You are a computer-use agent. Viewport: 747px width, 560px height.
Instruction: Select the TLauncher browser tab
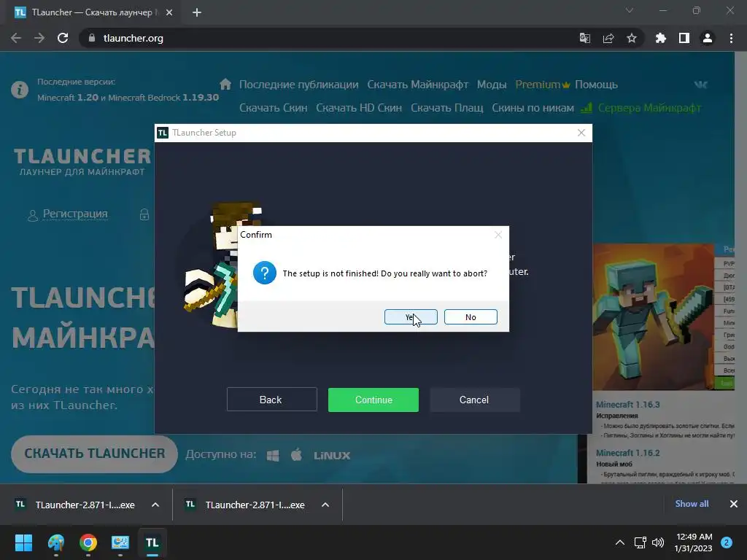coord(93,13)
